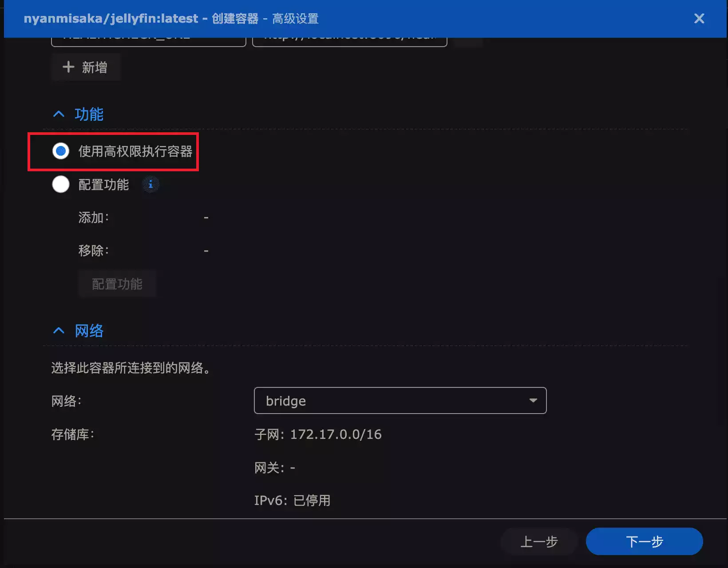Click the network dropdown caret arrow
This screenshot has width=728, height=568.
click(x=533, y=401)
